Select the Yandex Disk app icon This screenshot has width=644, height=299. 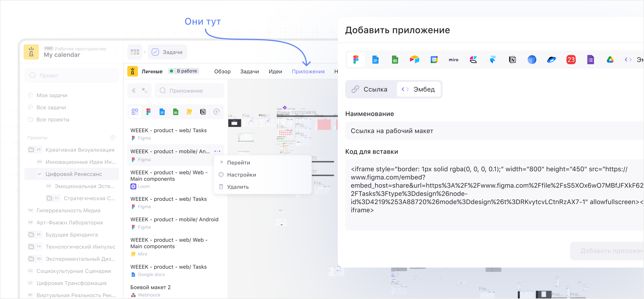coord(551,60)
